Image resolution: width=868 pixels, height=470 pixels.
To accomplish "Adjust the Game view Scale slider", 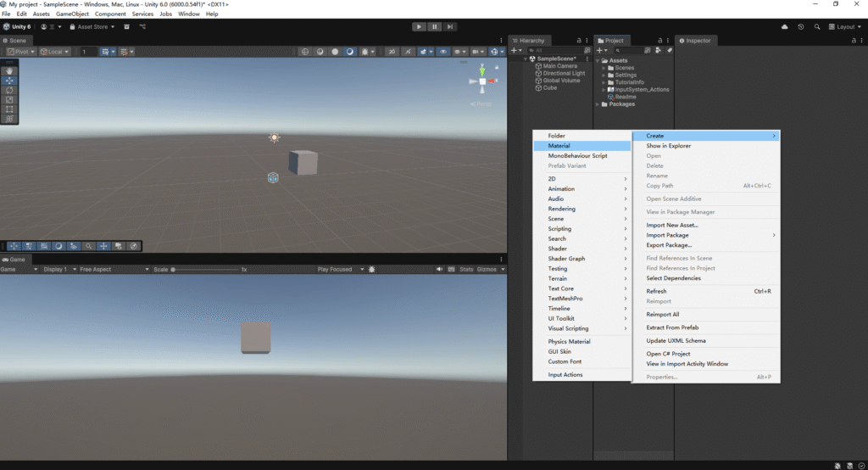I will tap(205, 270).
